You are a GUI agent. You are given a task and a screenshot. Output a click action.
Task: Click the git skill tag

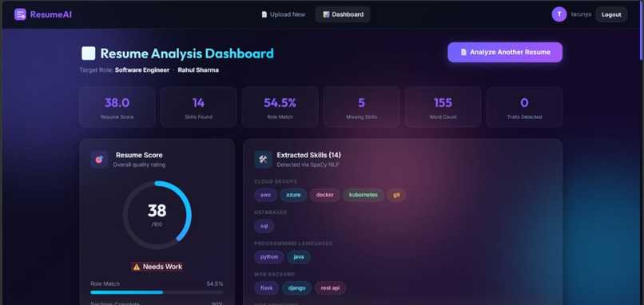(396, 195)
